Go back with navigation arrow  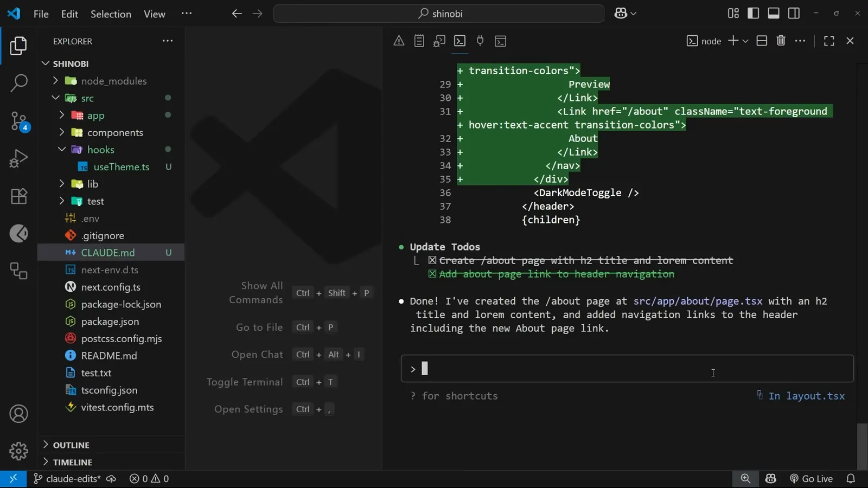click(237, 14)
